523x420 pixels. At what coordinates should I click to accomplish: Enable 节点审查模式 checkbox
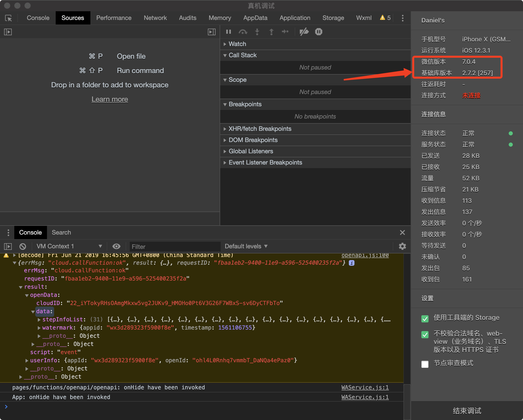click(425, 364)
